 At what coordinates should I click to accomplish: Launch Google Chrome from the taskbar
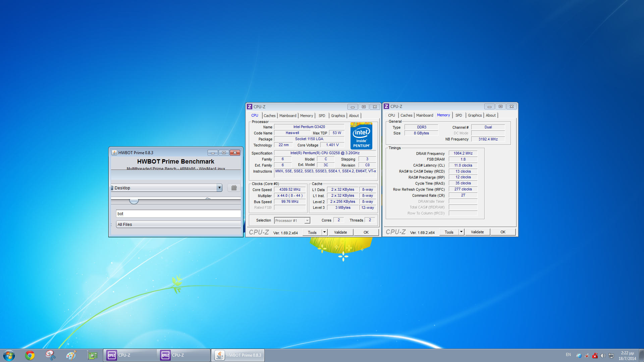(30, 355)
